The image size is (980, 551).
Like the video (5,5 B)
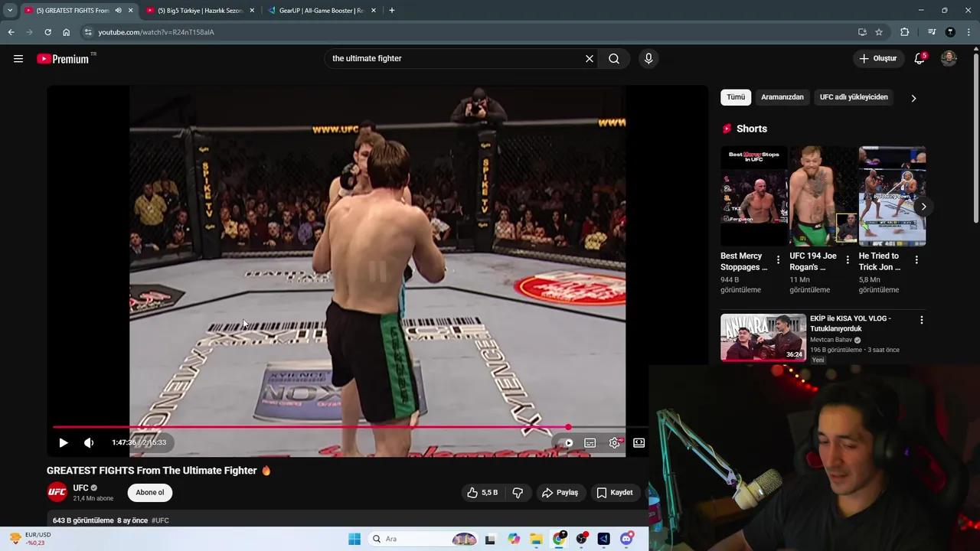coord(482,493)
